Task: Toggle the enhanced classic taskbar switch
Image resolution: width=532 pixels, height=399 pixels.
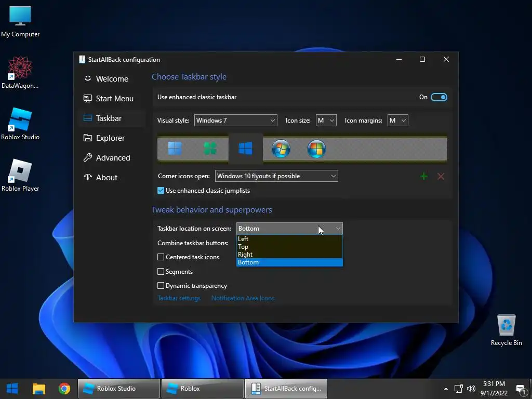Action: pos(438,97)
